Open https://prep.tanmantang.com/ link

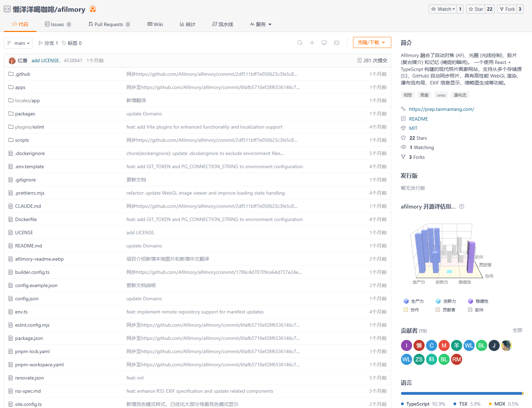441,109
